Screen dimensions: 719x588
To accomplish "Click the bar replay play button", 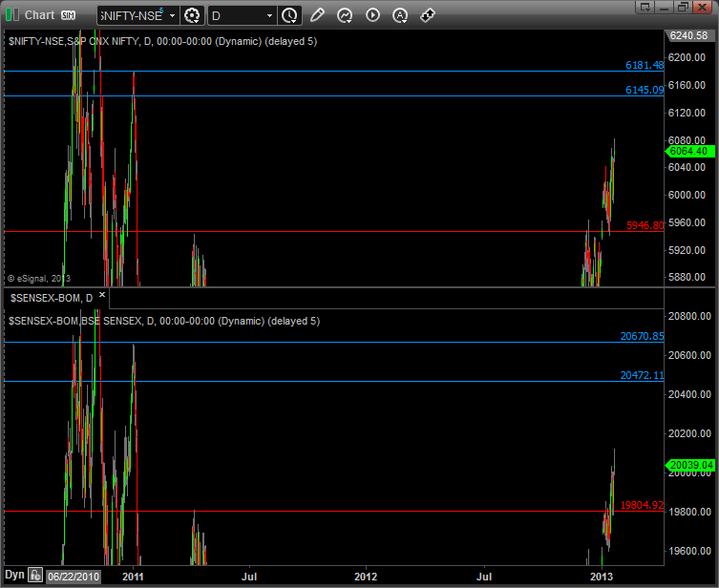I will 372,15.
